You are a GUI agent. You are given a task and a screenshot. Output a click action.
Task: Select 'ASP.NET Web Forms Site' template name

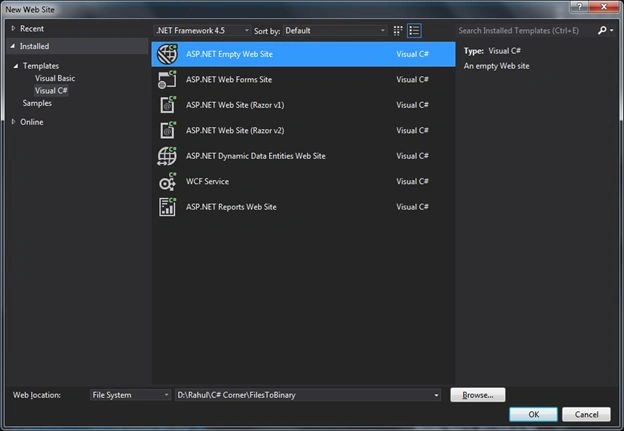click(229, 80)
